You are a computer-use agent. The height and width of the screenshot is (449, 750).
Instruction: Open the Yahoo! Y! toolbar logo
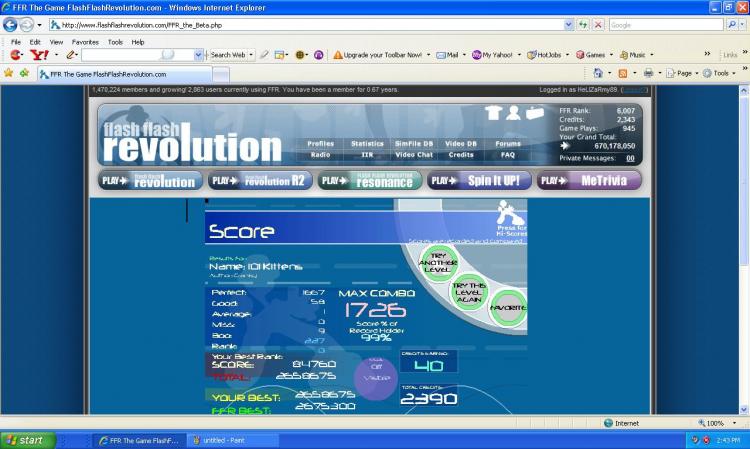[39, 55]
